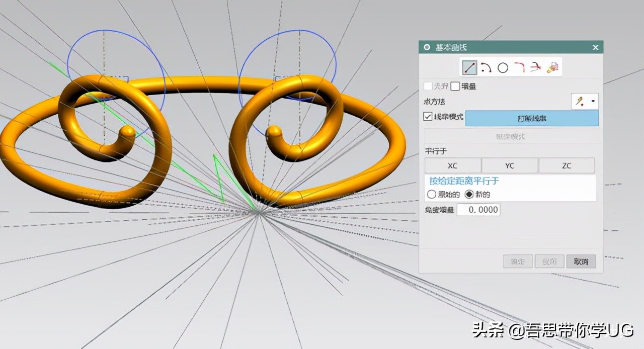
Task: Select the Trim curve tool icon
Action: [536, 67]
